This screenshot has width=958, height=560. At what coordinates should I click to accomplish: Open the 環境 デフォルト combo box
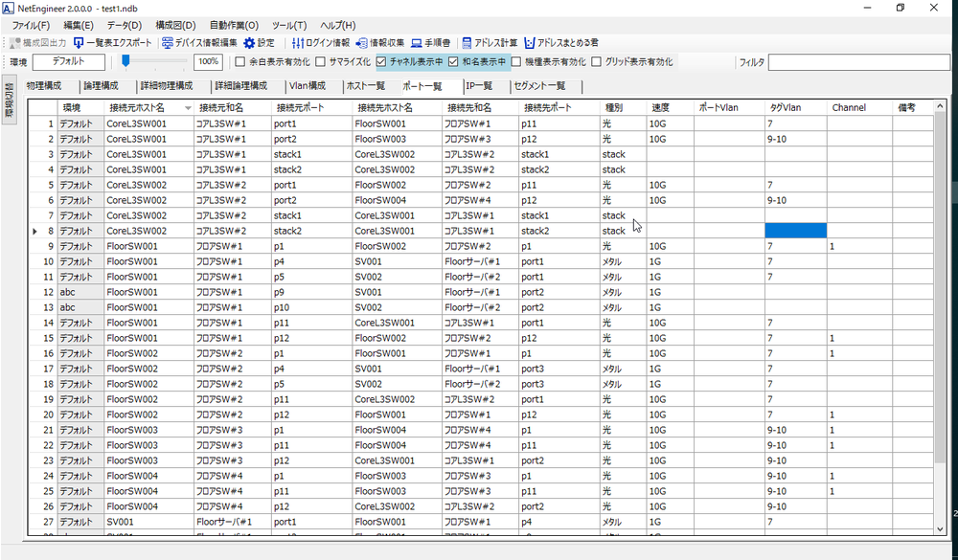click(68, 62)
